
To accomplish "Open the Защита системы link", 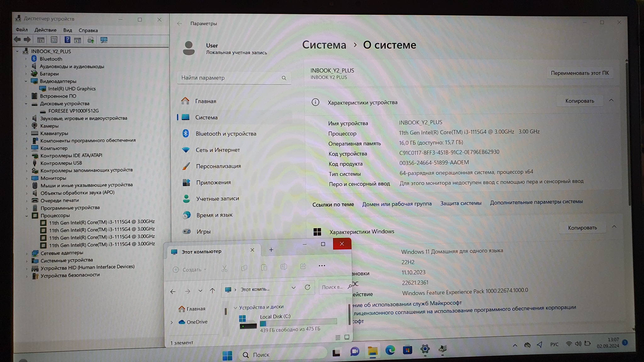I will click(460, 203).
